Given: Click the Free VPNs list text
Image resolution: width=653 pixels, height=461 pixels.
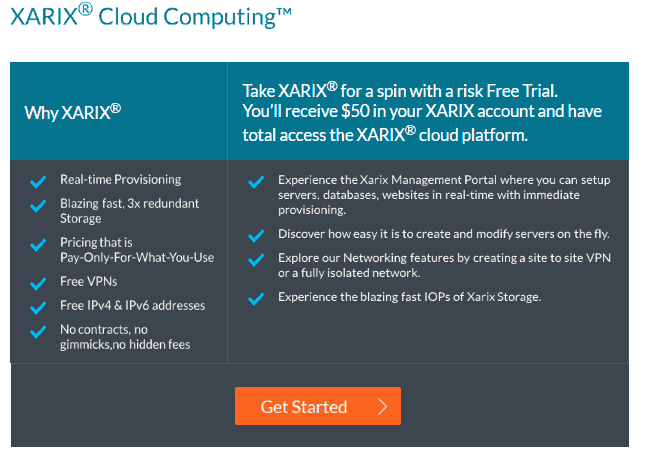Looking at the screenshot, I should 88,282.
